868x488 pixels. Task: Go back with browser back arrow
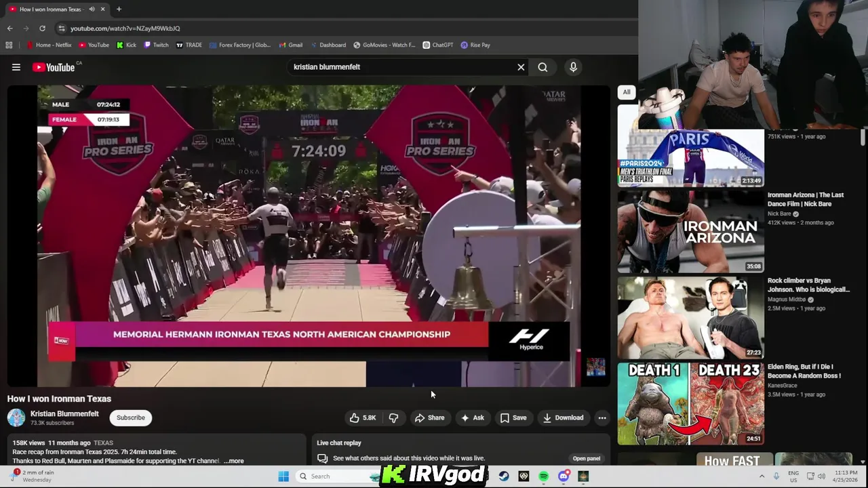point(9,28)
